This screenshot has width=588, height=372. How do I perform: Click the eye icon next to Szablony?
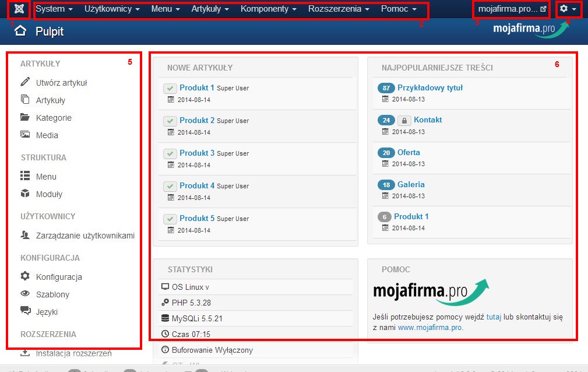(x=25, y=294)
